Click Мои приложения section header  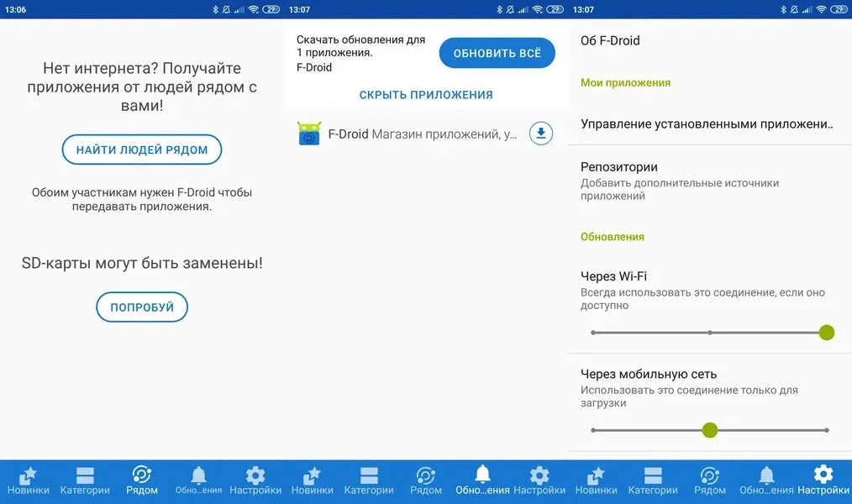click(625, 82)
